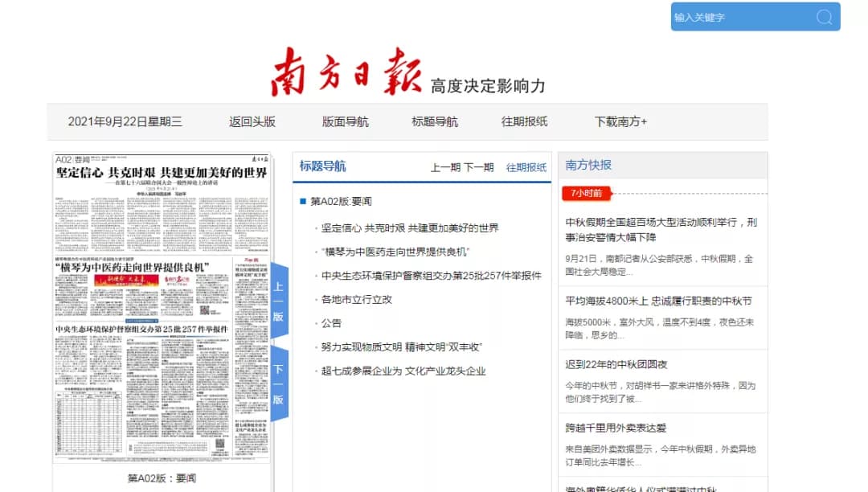Click summary text 海拔5000米，室外大风
868x492 pixels.
point(659,329)
